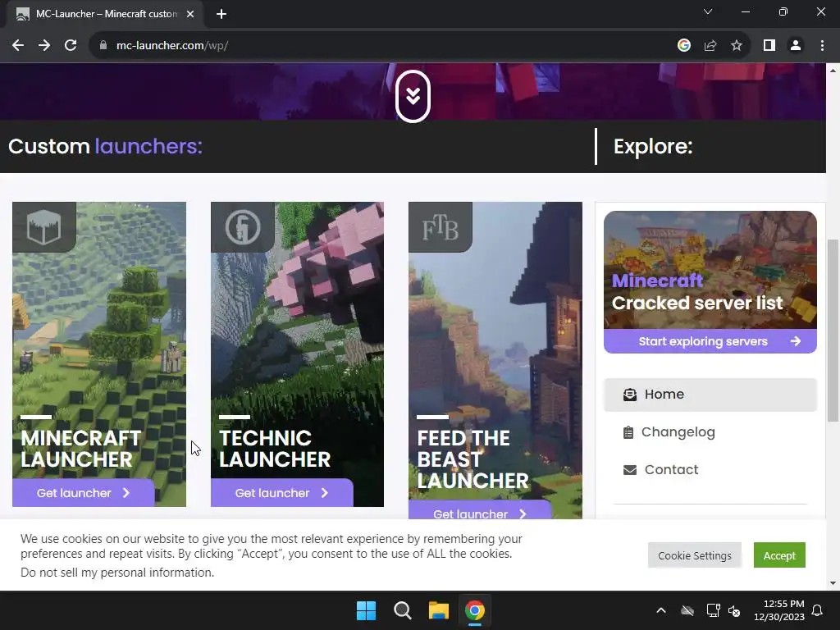Click the Technic Launcher logo icon

[243, 226]
